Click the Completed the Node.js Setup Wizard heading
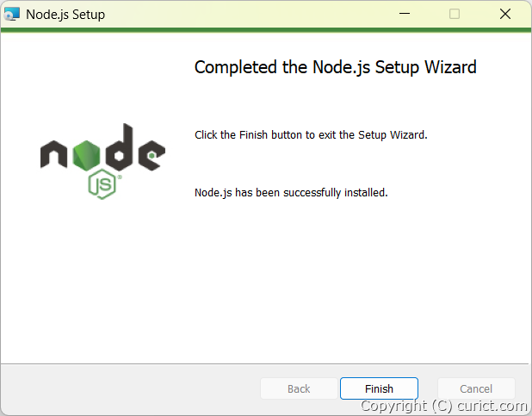The width and height of the screenshot is (532, 416). pyautogui.click(x=335, y=67)
